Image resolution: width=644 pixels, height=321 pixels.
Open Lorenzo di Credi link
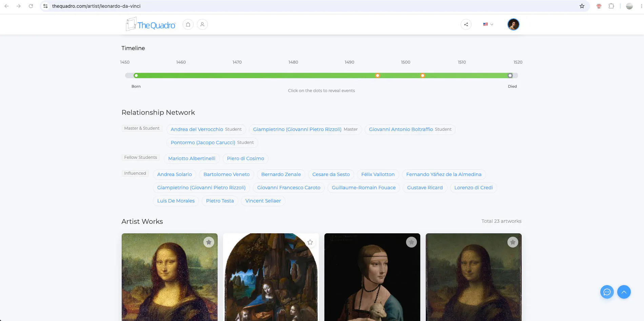click(x=474, y=188)
